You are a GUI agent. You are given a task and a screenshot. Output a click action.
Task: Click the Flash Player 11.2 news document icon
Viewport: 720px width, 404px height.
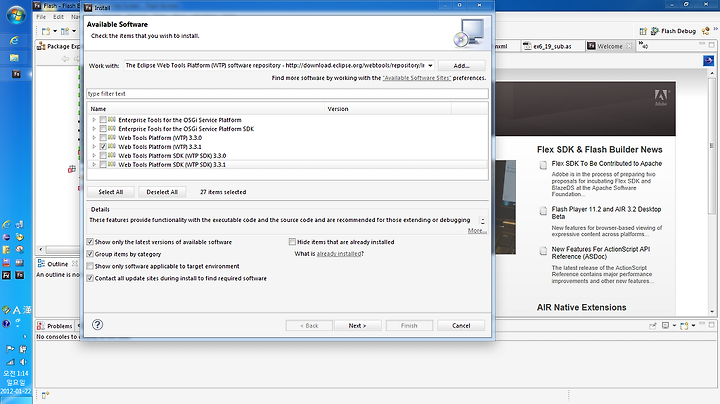point(543,211)
